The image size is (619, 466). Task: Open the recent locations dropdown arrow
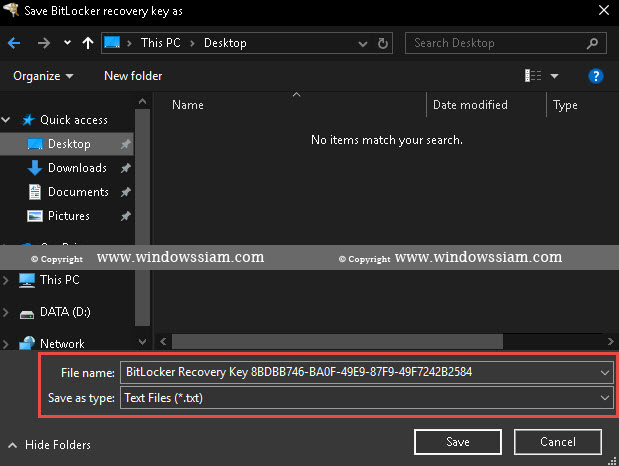coord(68,42)
